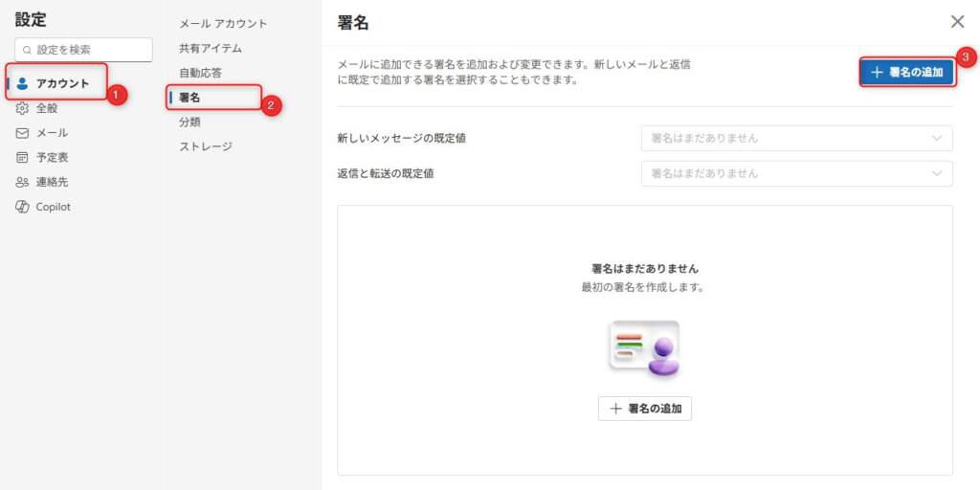
Task: Open 返信と転送の既定値 signature dropdown
Action: (x=796, y=173)
